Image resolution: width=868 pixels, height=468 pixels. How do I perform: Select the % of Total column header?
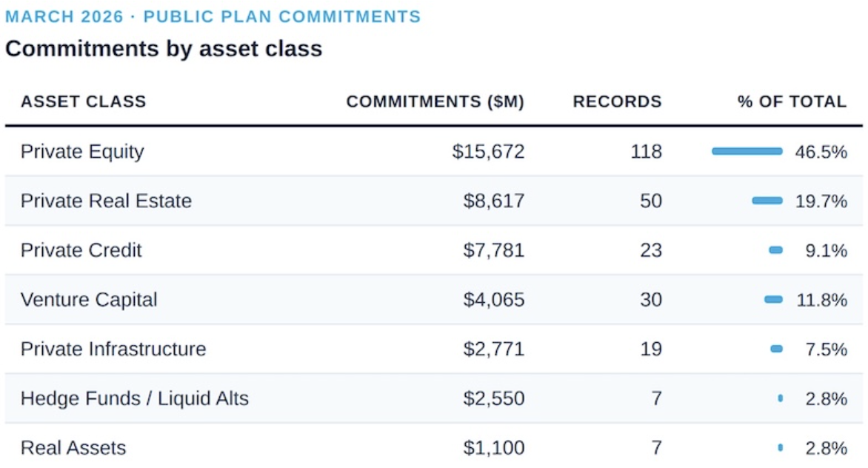(x=792, y=102)
